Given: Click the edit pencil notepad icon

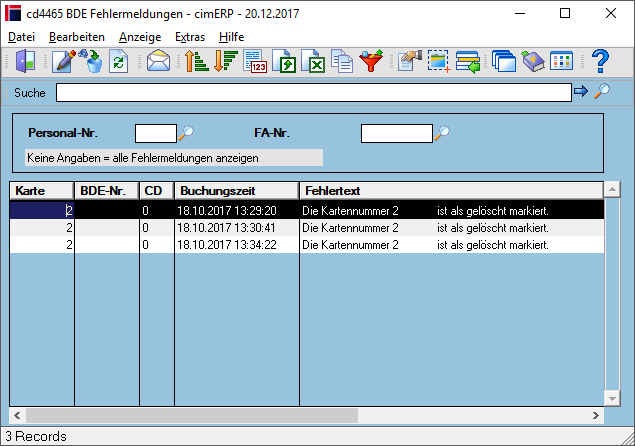Looking at the screenshot, I should (64, 61).
